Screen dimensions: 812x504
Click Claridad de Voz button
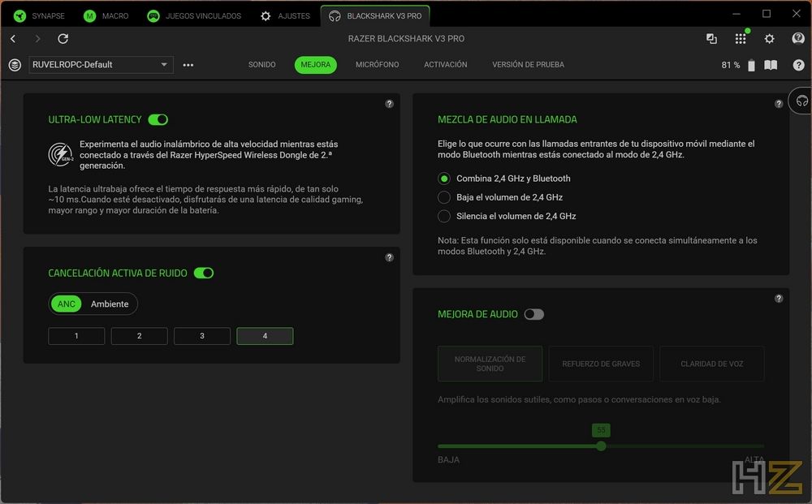click(712, 364)
